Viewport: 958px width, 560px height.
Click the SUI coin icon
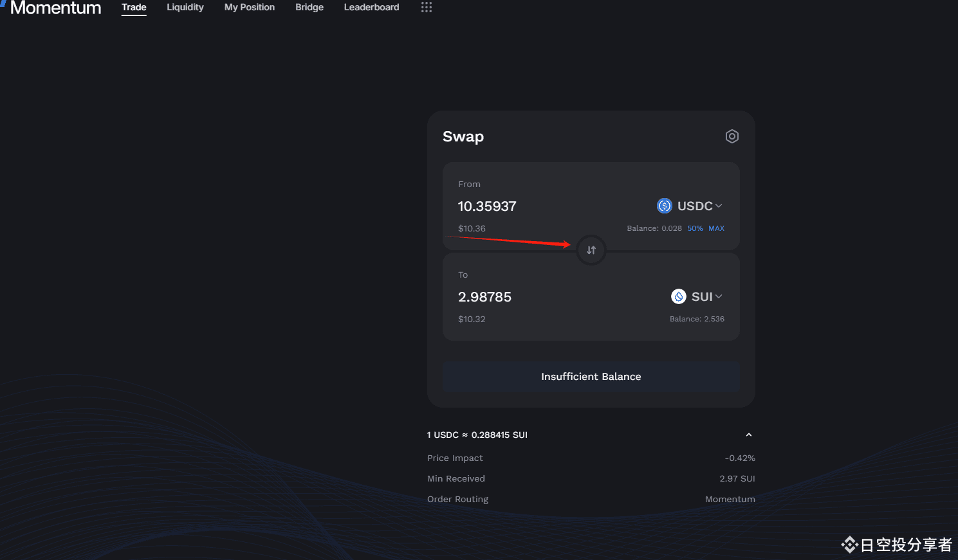(679, 296)
